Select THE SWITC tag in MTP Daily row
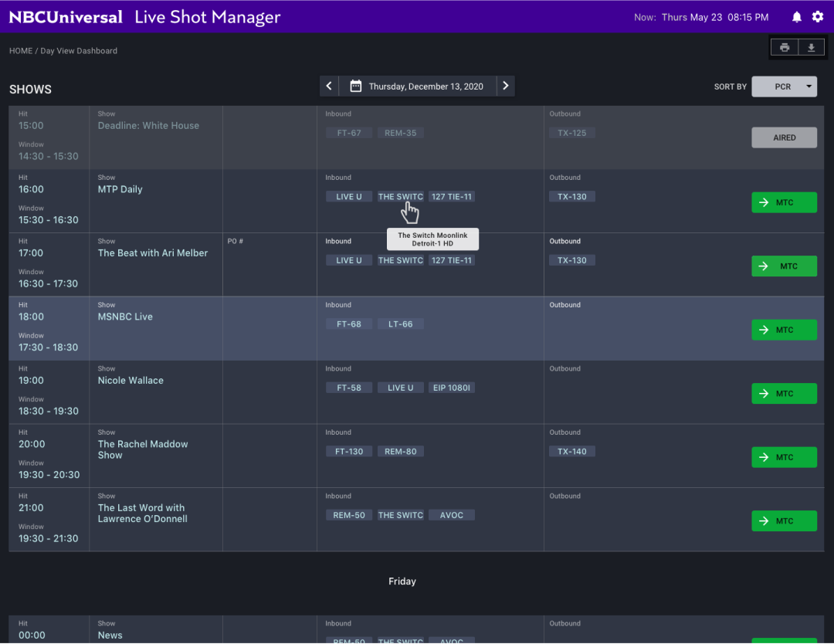The width and height of the screenshot is (834, 644). tap(401, 197)
